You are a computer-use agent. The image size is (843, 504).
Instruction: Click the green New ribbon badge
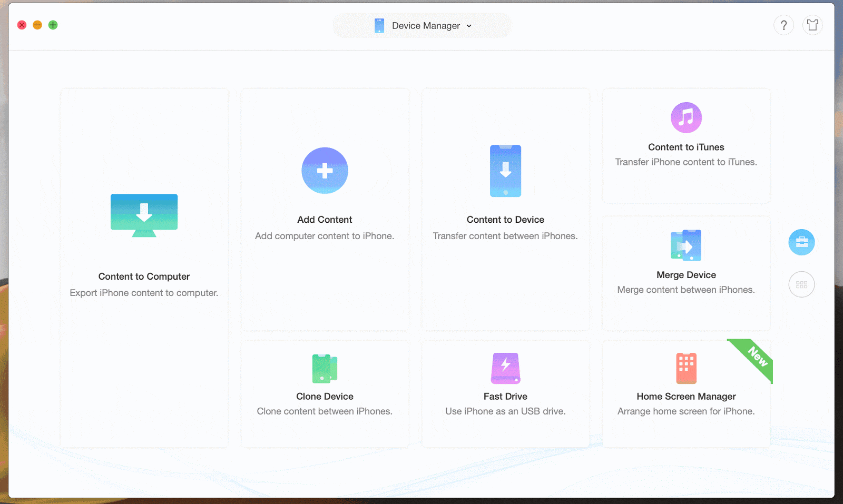[x=756, y=356]
